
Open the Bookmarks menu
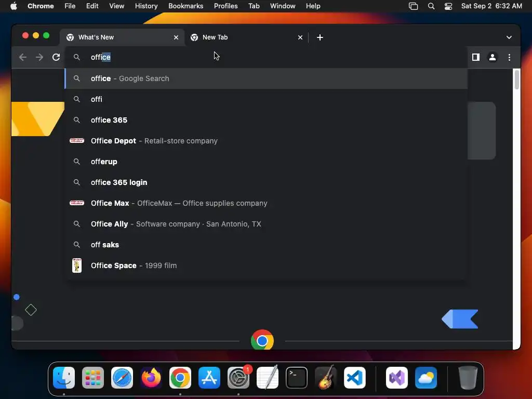tap(186, 6)
